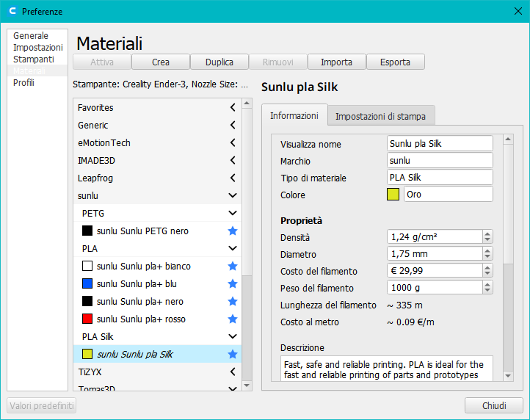This screenshot has height=420, width=530.
Task: Click the Marchio text field
Action: [x=439, y=160]
